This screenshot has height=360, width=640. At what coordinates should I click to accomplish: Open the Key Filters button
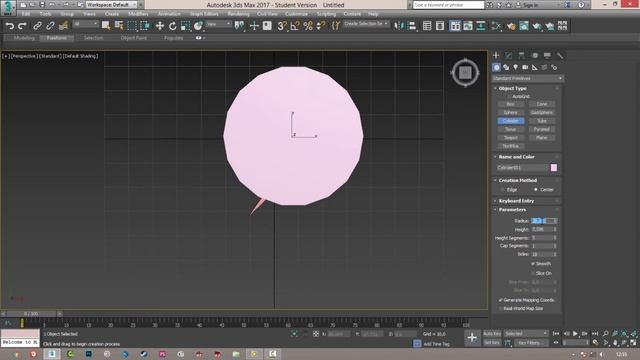(x=530, y=343)
